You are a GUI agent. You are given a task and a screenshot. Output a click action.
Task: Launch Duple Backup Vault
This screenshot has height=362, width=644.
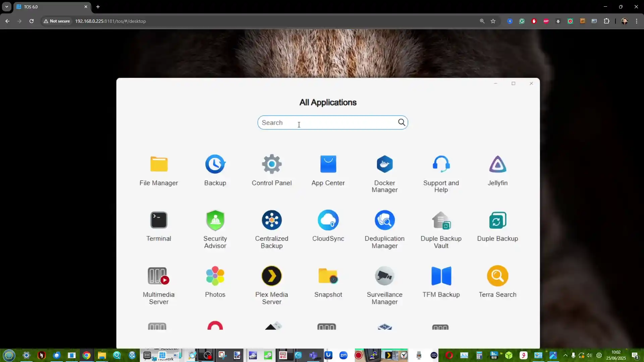[x=441, y=220]
